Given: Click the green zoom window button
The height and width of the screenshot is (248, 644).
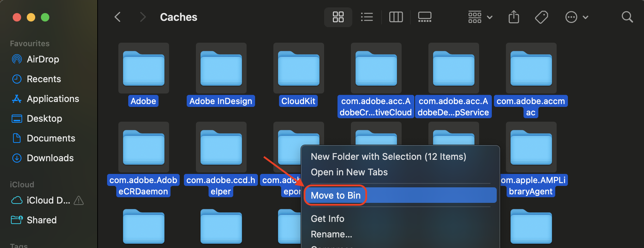Looking at the screenshot, I should tap(45, 17).
